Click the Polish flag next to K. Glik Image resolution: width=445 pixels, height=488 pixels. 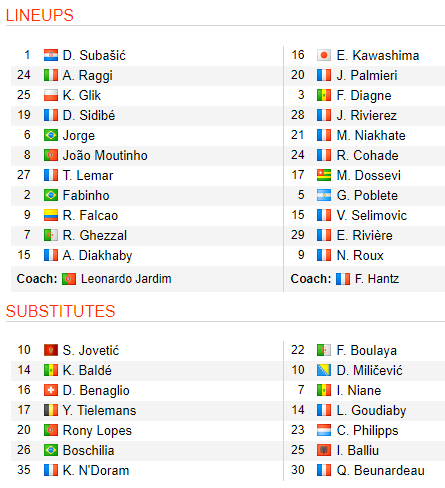[51, 95]
